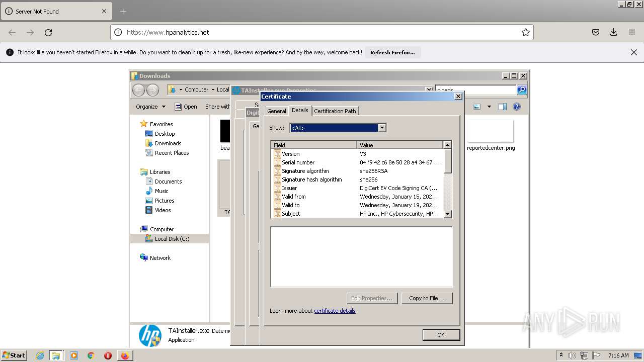Open the Firefox downloads panel
Image resolution: width=644 pixels, height=362 pixels.
614,32
